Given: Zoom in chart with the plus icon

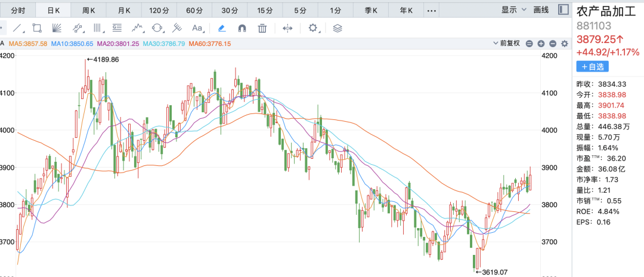Looking at the screenshot, I should click(541, 44).
